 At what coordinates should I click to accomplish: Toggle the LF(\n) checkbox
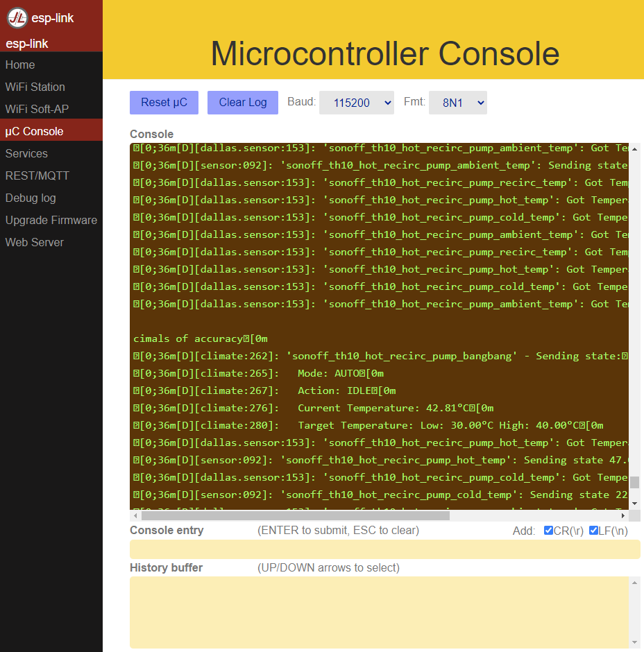tap(593, 531)
